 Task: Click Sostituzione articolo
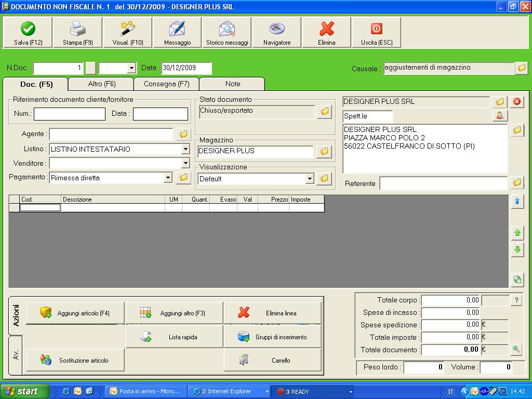75,360
